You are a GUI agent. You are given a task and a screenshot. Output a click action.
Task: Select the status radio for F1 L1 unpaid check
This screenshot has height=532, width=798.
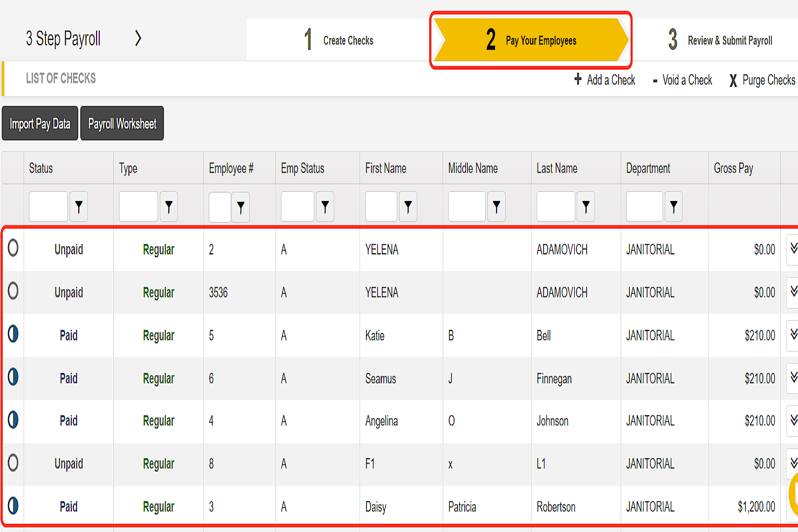[x=13, y=463]
